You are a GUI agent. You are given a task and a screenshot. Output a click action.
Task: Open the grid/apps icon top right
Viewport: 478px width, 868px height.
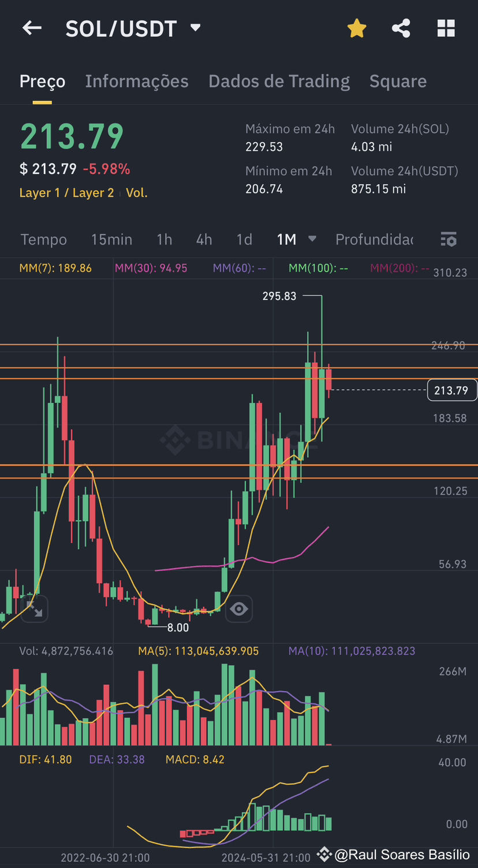click(446, 28)
